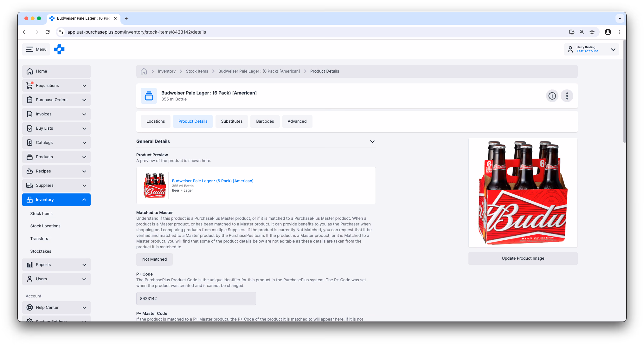Switch to the Substitutes tab
The height and width of the screenshot is (345, 644).
click(232, 121)
